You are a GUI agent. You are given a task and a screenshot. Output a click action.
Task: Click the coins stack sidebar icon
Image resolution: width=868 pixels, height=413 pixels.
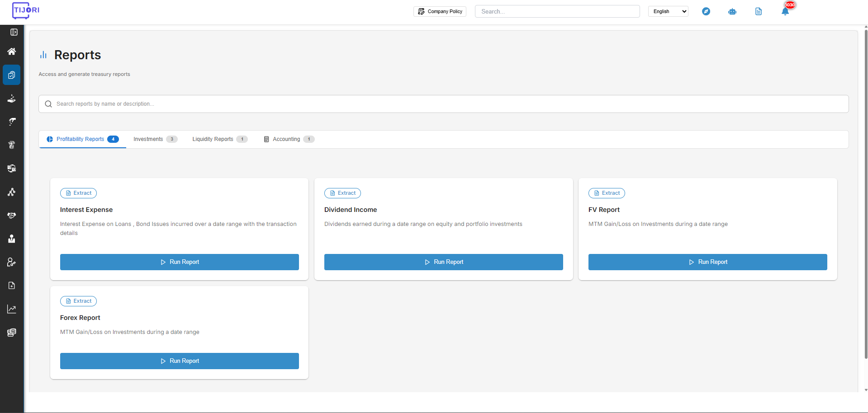click(x=12, y=333)
